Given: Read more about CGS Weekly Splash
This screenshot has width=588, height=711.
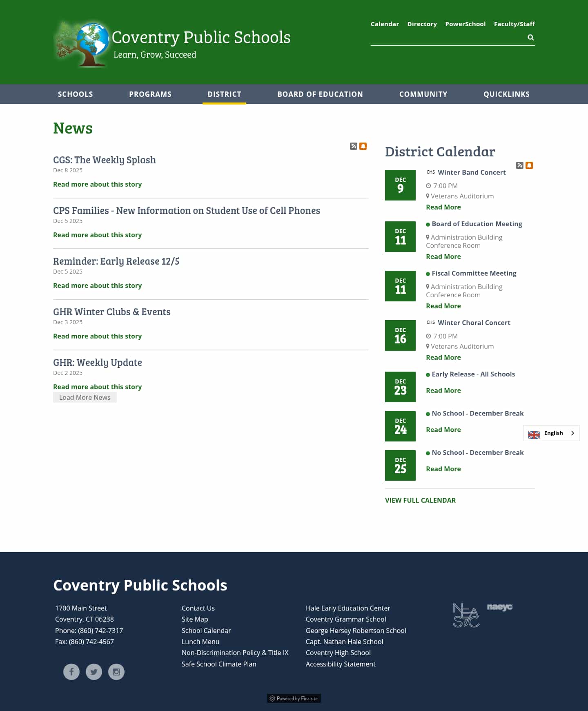Looking at the screenshot, I should pos(97,184).
